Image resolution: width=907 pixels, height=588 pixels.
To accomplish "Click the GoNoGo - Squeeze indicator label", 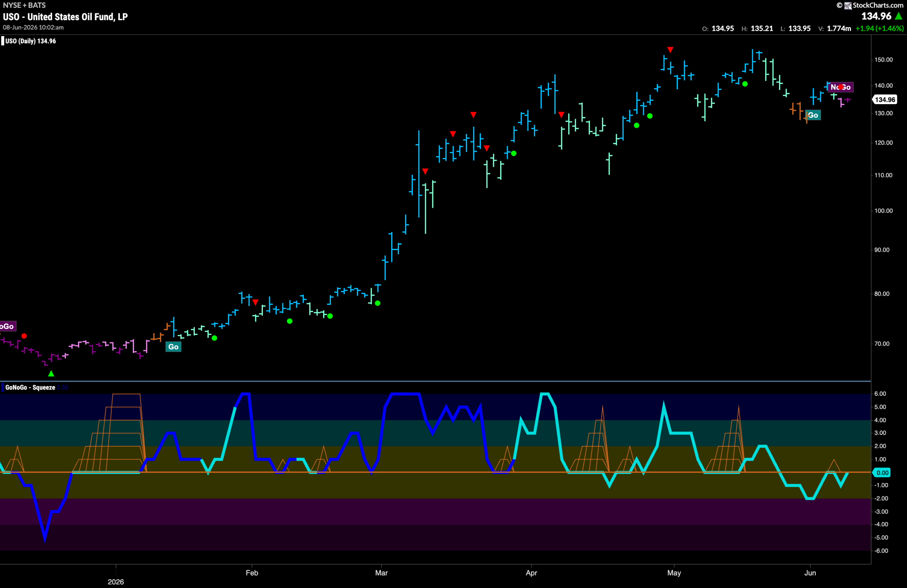I will coord(30,387).
